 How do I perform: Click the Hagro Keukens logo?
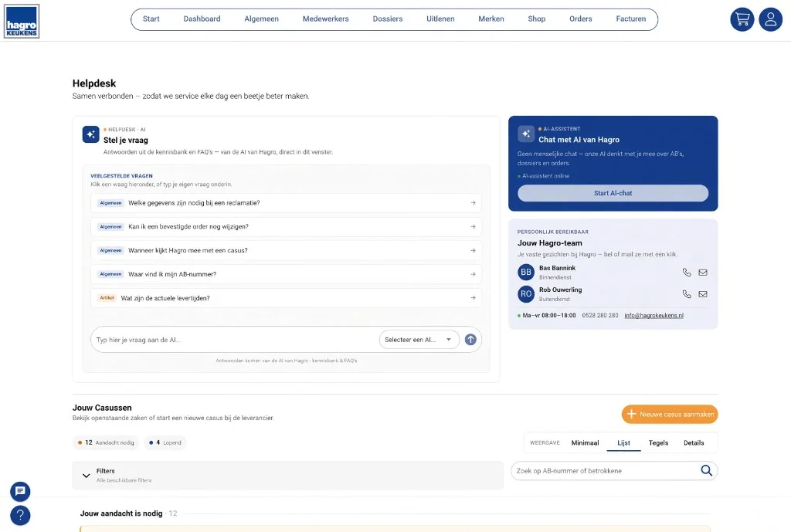click(x=22, y=21)
